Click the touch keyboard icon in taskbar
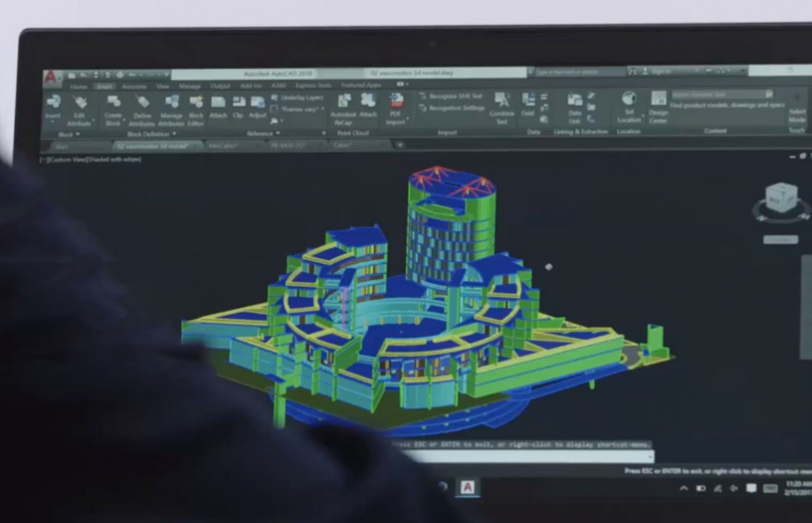 [770, 488]
